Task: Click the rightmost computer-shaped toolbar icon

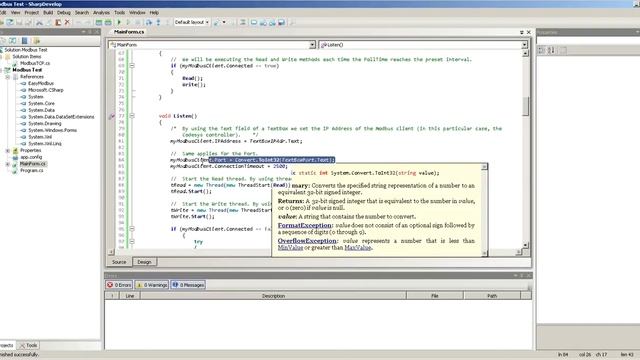Action: click(x=282, y=22)
